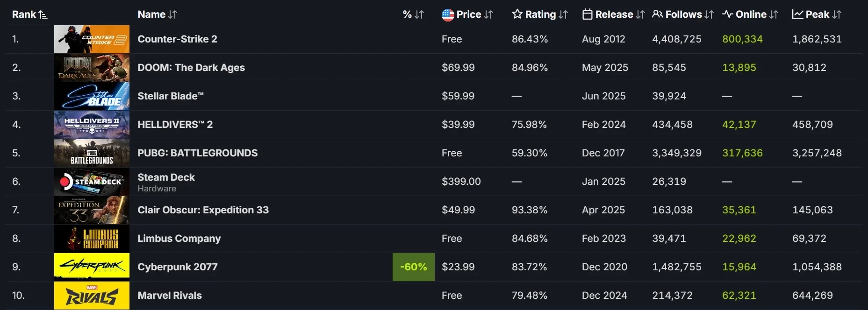Click the Stellar Blade logo thumbnail

[92, 96]
